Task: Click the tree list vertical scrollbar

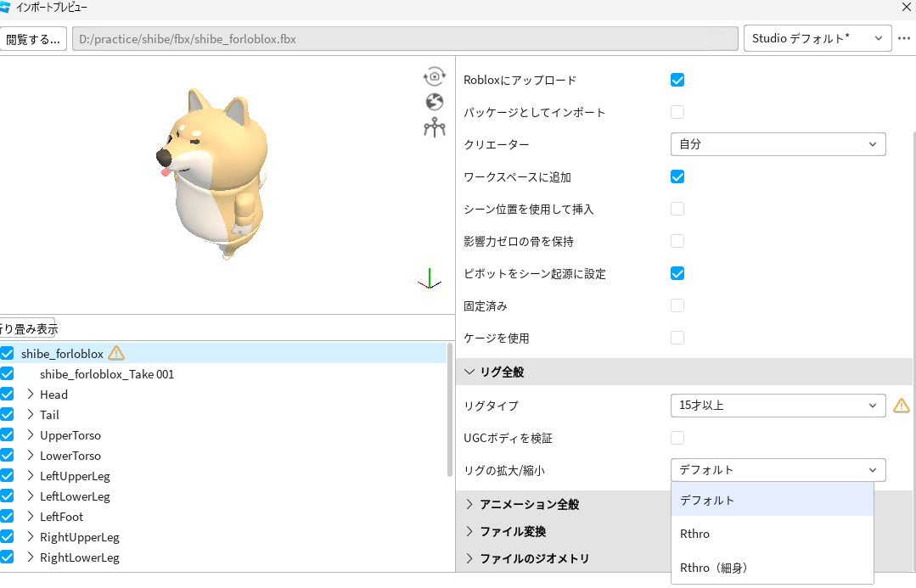Action: pyautogui.click(x=449, y=410)
